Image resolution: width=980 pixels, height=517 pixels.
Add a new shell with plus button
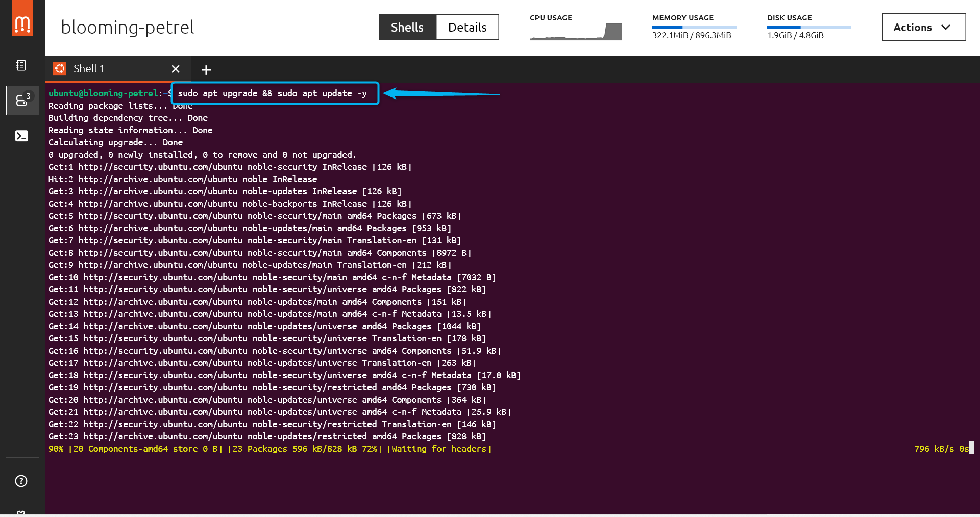pos(206,70)
